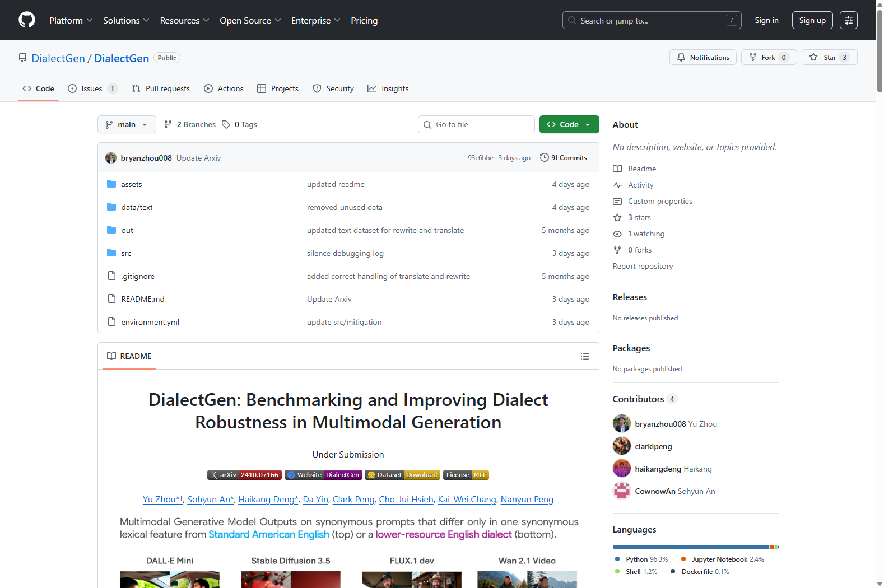
Task: Switch to the Insights tab
Action: [388, 88]
